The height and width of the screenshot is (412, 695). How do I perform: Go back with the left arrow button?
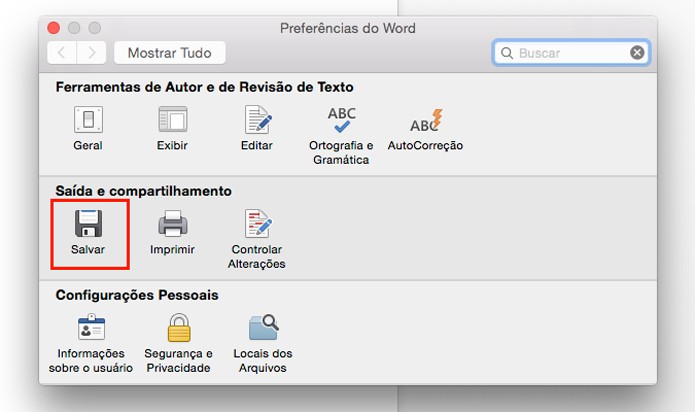pos(62,53)
